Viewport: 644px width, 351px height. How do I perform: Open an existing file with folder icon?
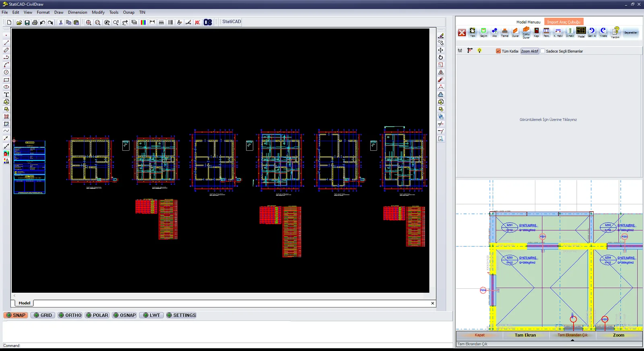pos(19,23)
